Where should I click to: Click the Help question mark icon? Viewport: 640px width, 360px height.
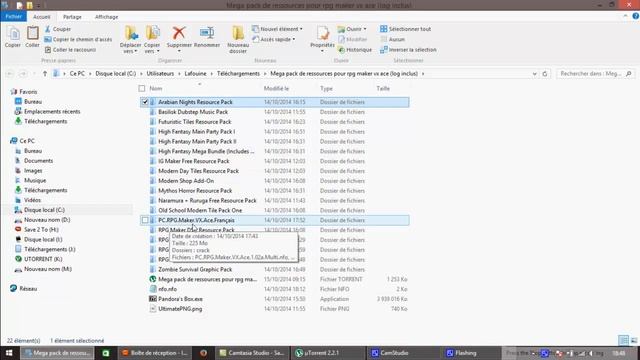click(636, 16)
